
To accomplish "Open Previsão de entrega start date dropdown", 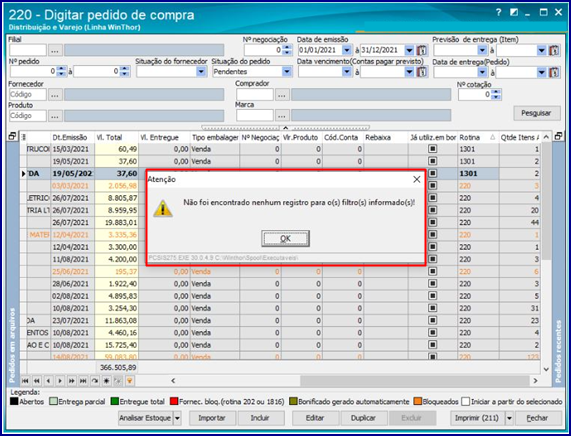I will coord(483,50).
